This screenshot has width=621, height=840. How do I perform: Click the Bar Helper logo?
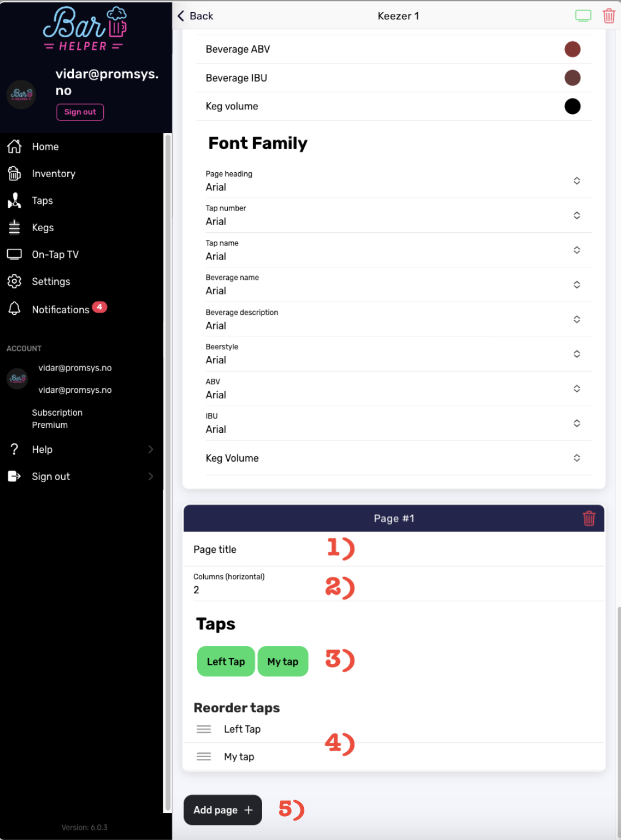click(84, 29)
